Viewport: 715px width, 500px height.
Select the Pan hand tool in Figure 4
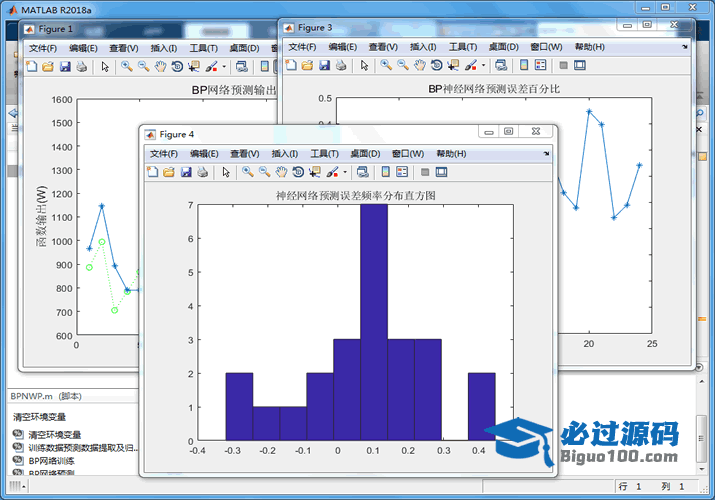281,172
